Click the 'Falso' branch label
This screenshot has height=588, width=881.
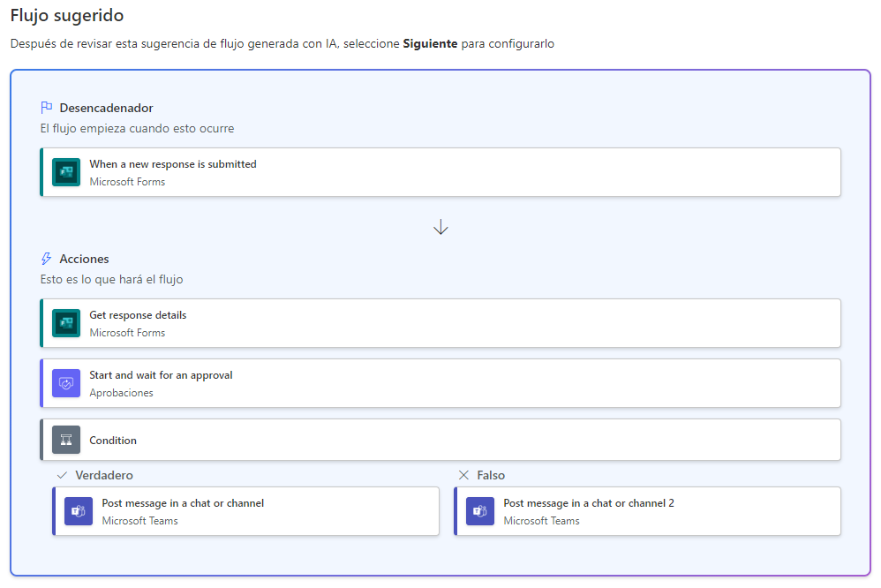tap(491, 476)
